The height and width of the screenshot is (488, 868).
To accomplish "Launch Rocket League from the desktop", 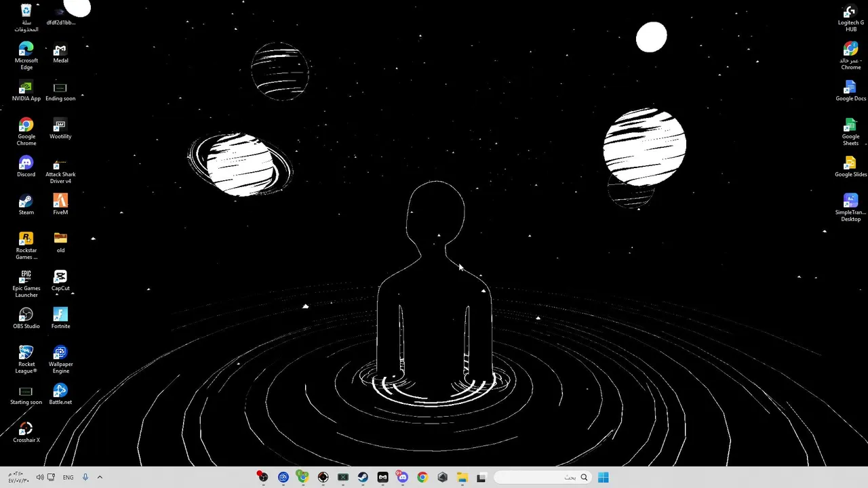I will pyautogui.click(x=26, y=361).
